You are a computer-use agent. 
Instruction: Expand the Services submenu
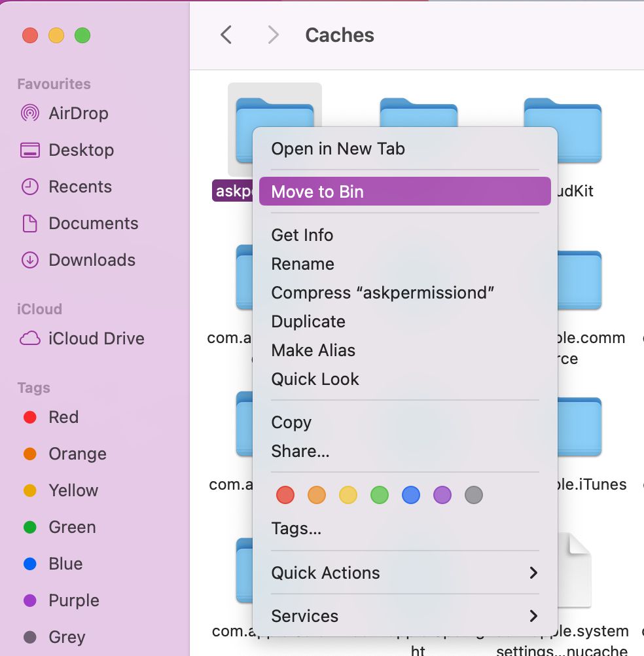(304, 616)
